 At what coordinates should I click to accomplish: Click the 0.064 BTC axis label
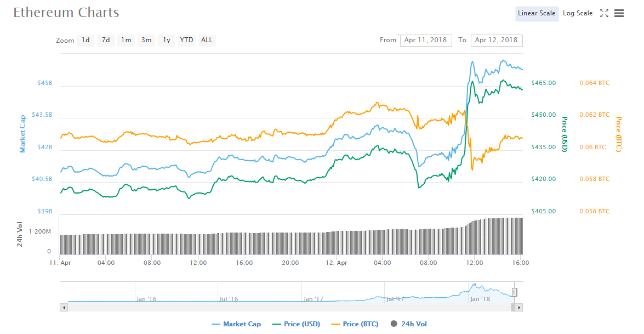595,83
